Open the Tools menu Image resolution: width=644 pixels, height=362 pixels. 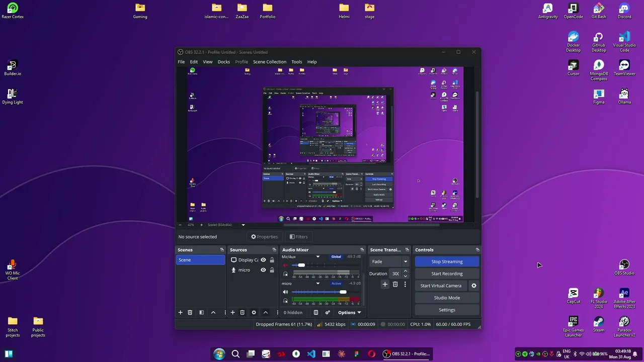click(297, 62)
